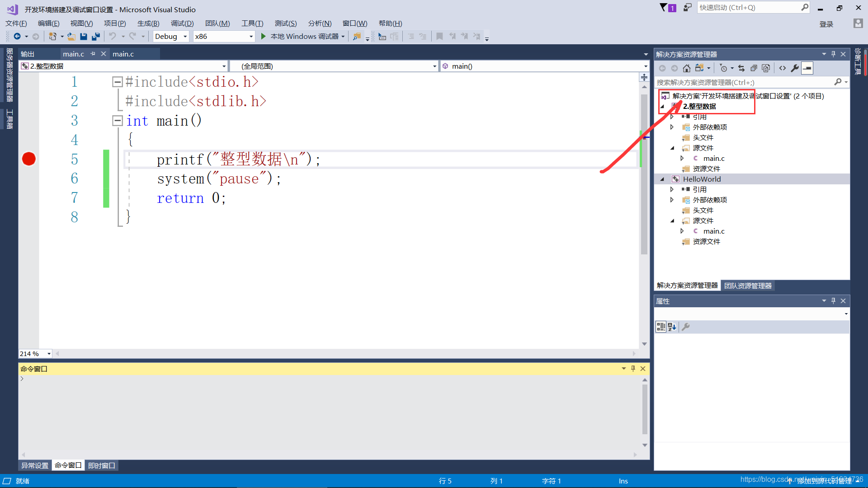Click the notifications flag icon in title bar
Image resolution: width=868 pixels, height=488 pixels.
(x=663, y=8)
